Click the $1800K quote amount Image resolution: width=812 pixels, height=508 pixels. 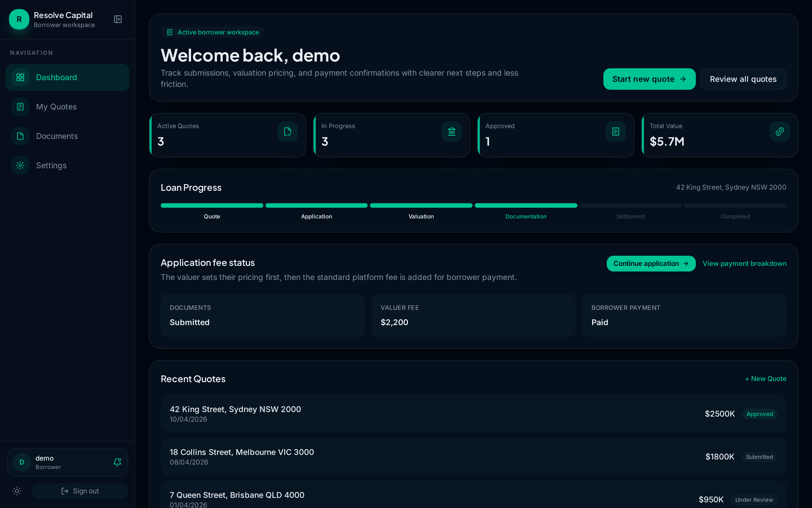click(720, 457)
